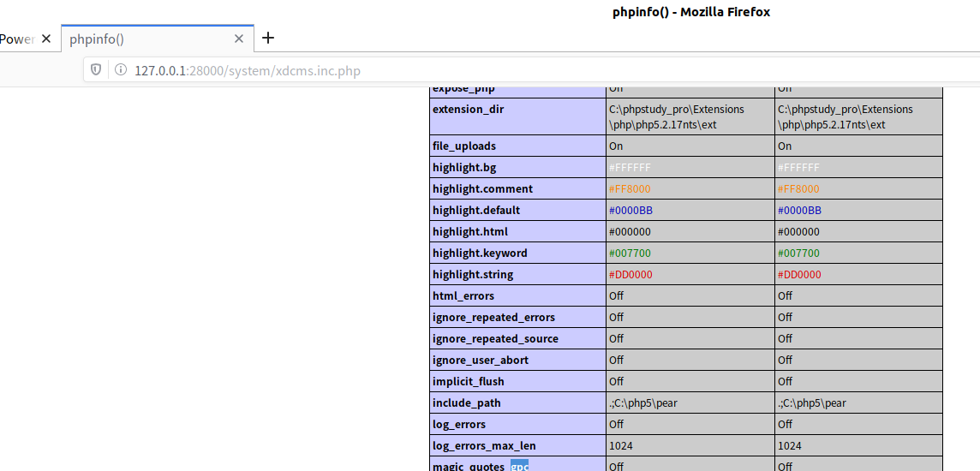The image size is (980, 471).
Task: Click the include_path local value cell
Action: pyautogui.click(x=690, y=402)
